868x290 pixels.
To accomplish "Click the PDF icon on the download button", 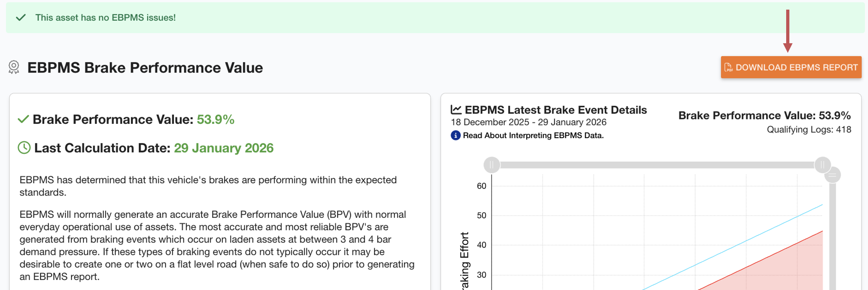I will click(x=728, y=67).
